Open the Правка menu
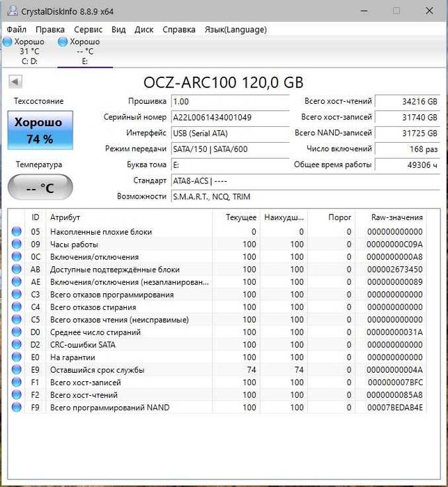Screen dimensions: 448x487 50,29
